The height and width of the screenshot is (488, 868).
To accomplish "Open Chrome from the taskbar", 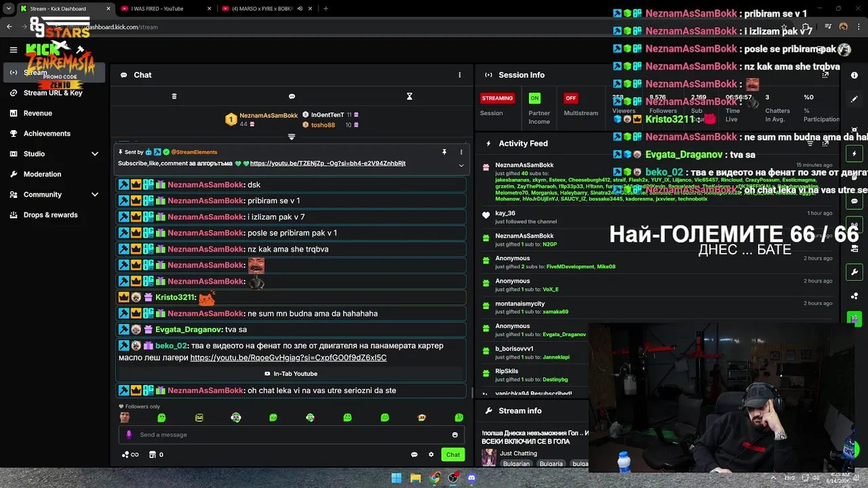I will coord(435,478).
